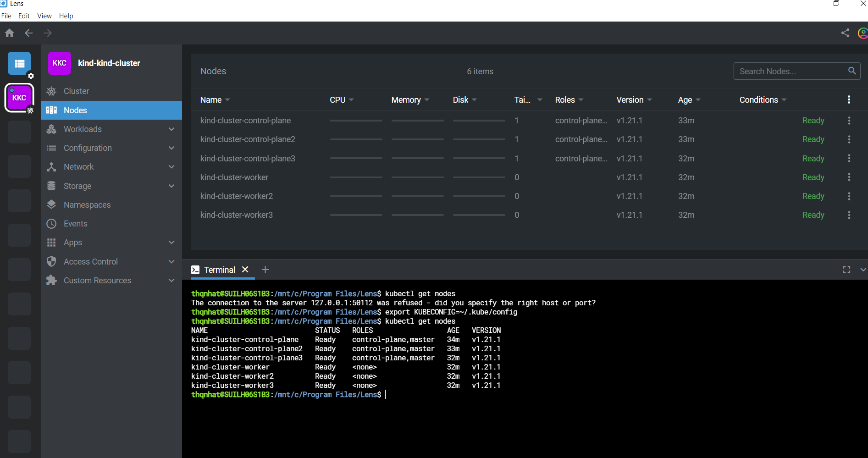This screenshot has width=868, height=458.
Task: Sort nodes by Disk column
Action: (x=465, y=100)
